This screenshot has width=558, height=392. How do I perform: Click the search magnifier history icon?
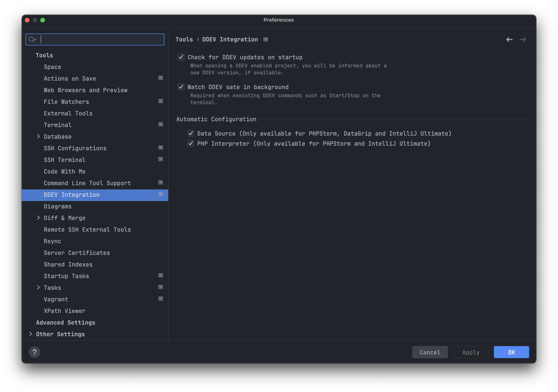pyautogui.click(x=32, y=39)
